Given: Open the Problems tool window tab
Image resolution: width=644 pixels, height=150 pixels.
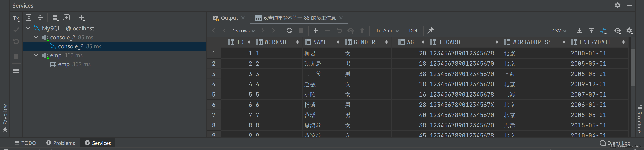Looking at the screenshot, I should (x=61, y=143).
